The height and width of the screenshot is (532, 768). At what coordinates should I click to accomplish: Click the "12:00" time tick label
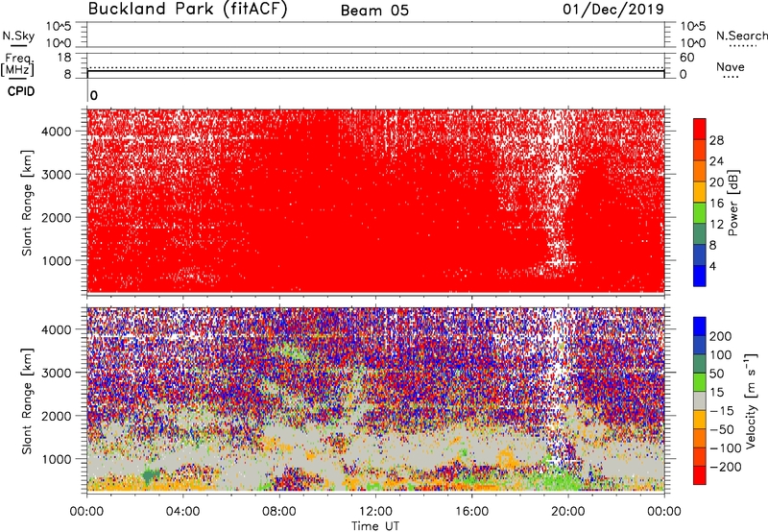coord(375,512)
